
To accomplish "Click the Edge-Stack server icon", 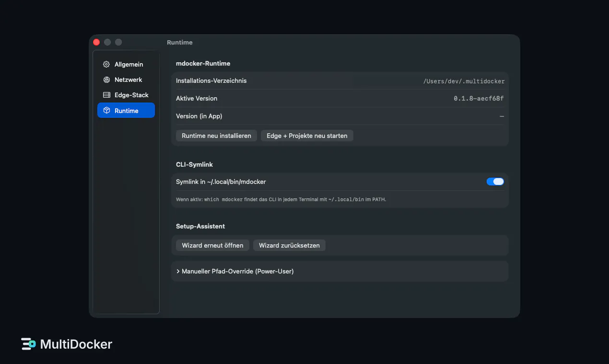I will [x=106, y=95].
